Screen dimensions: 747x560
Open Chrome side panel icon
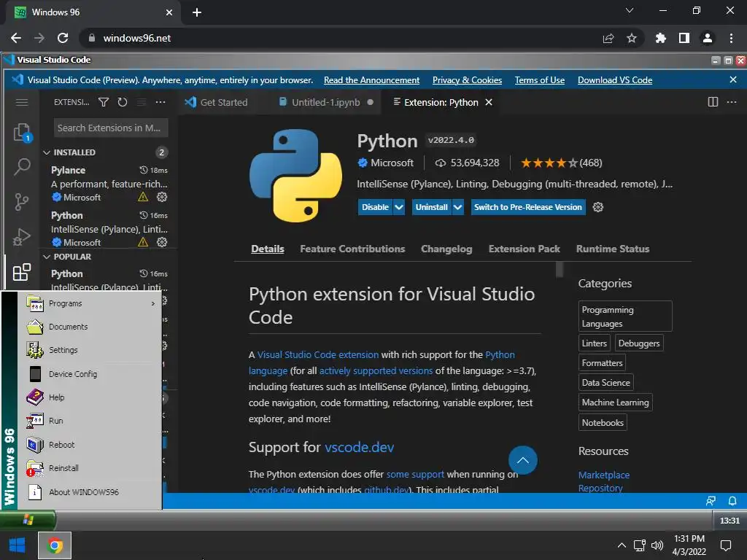pos(684,38)
